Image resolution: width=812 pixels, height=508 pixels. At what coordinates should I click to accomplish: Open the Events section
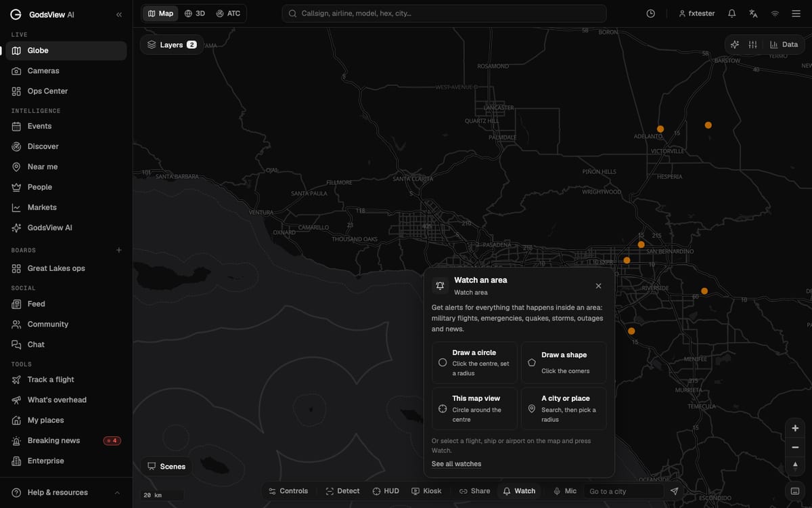[x=66, y=127]
